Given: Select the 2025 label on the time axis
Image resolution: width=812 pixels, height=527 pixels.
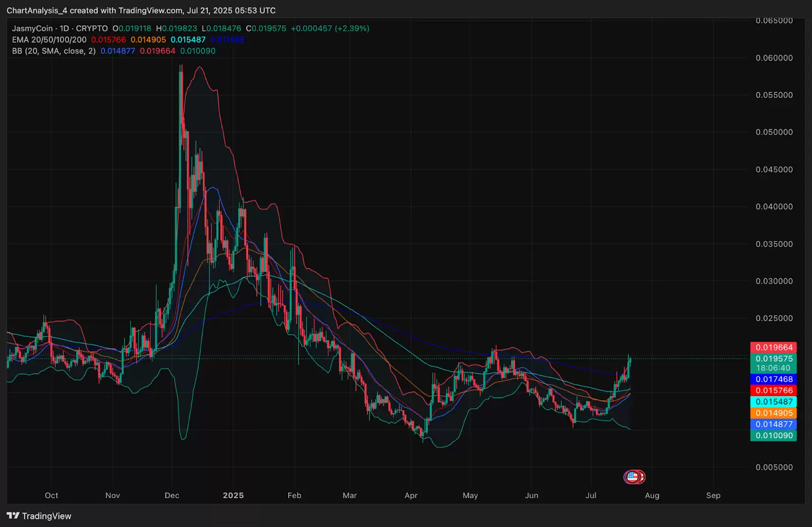Looking at the screenshot, I should pos(233,496).
